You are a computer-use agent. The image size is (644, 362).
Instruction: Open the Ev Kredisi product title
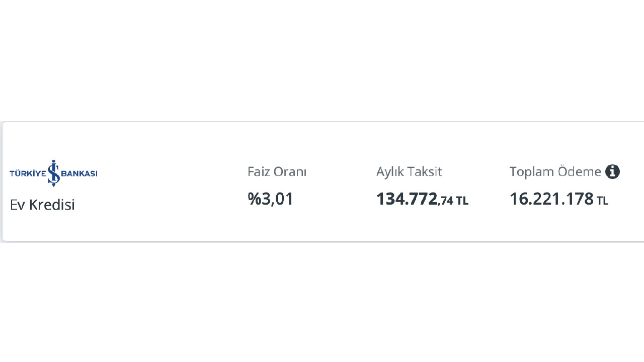click(x=42, y=205)
